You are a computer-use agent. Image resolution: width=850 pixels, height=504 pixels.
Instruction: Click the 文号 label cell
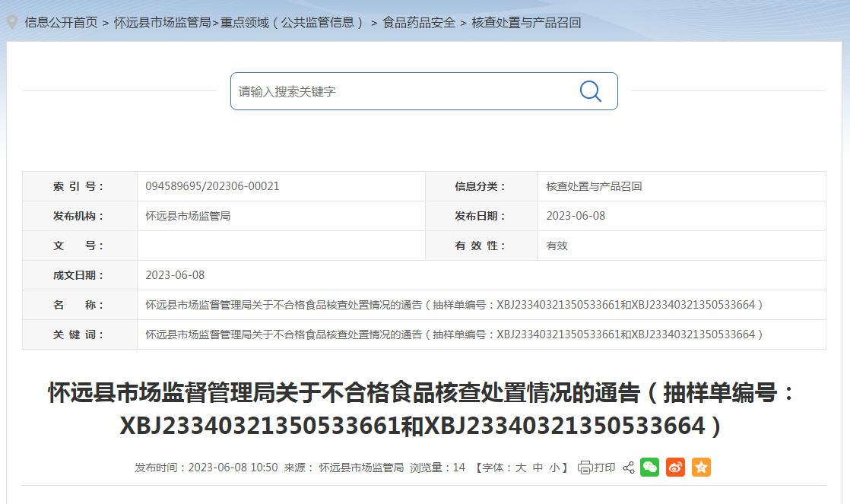80,246
